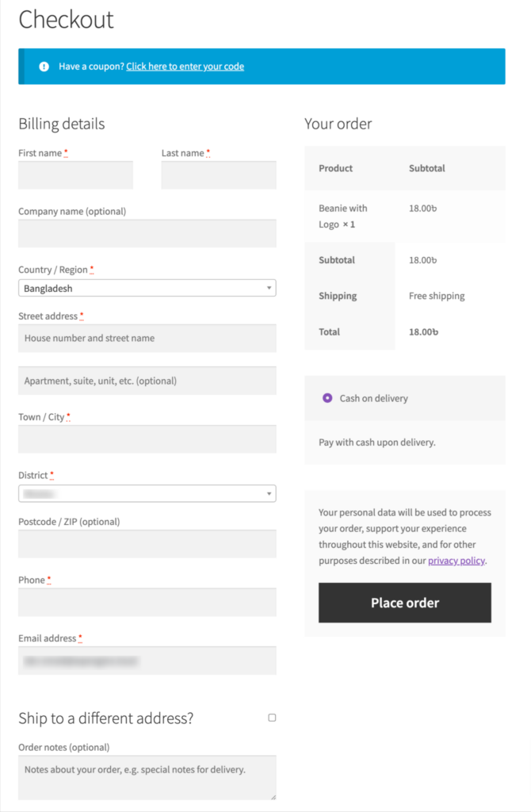Click the Phone number field
The image size is (531, 812).
147,602
